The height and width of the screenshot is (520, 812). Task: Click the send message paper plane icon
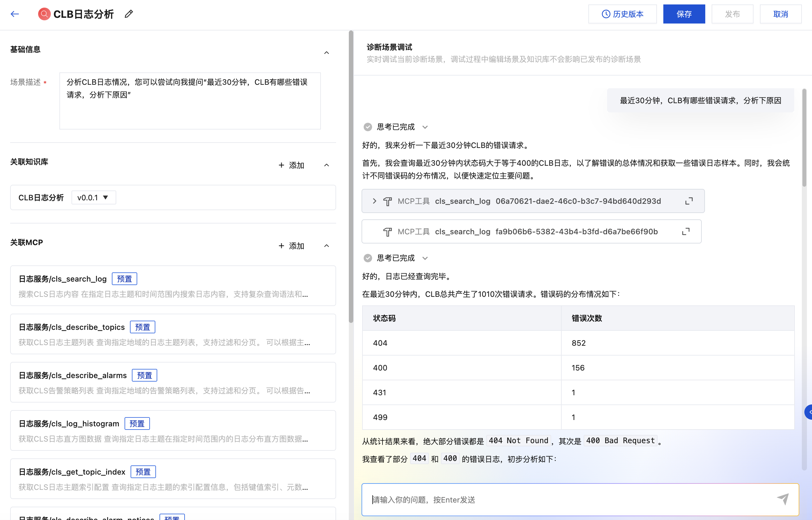click(x=782, y=499)
